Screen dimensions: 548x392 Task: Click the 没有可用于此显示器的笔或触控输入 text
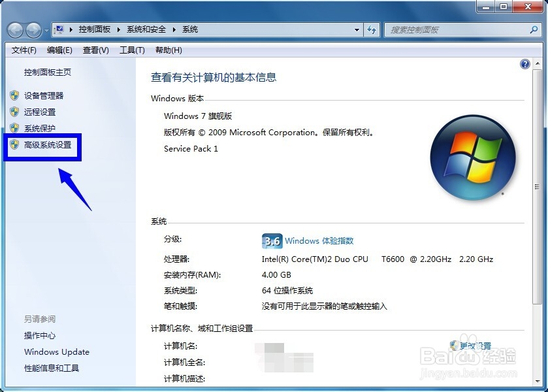point(325,306)
